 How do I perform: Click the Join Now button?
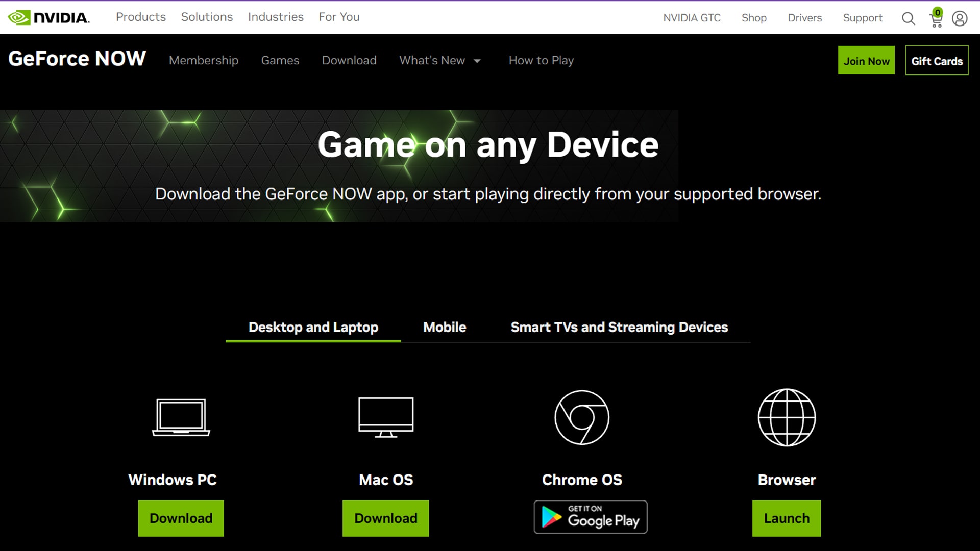[x=866, y=60]
